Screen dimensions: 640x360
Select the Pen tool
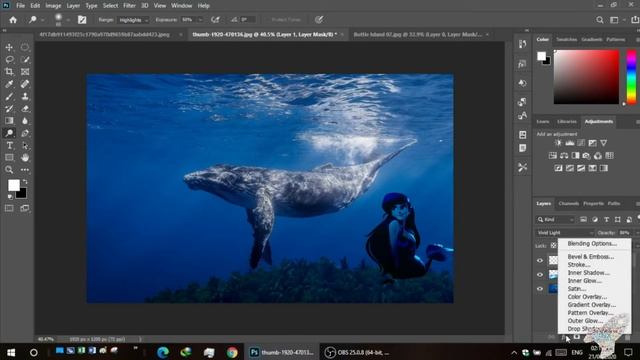point(25,133)
